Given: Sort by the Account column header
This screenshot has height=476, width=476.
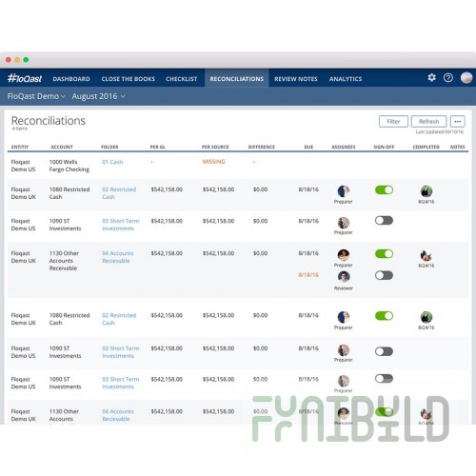Looking at the screenshot, I should click(62, 147).
